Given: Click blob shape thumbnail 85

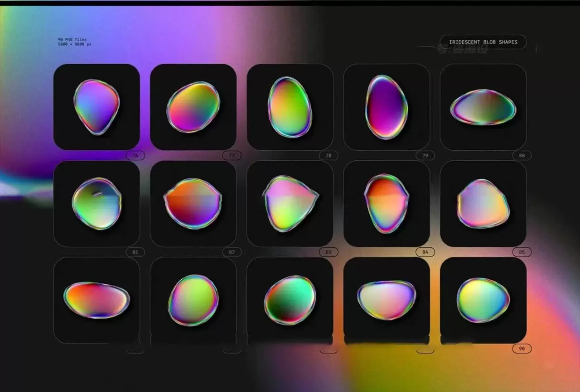Looking at the screenshot, I should point(483,204).
